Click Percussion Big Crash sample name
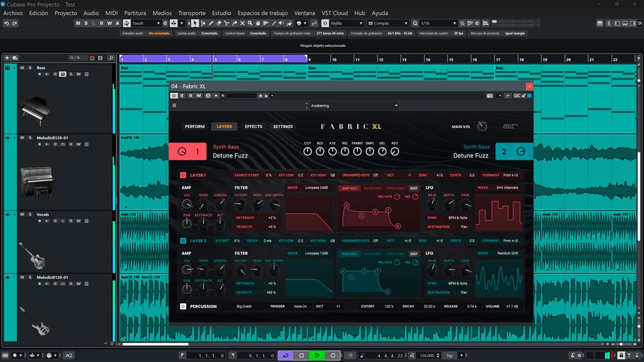 (x=244, y=306)
